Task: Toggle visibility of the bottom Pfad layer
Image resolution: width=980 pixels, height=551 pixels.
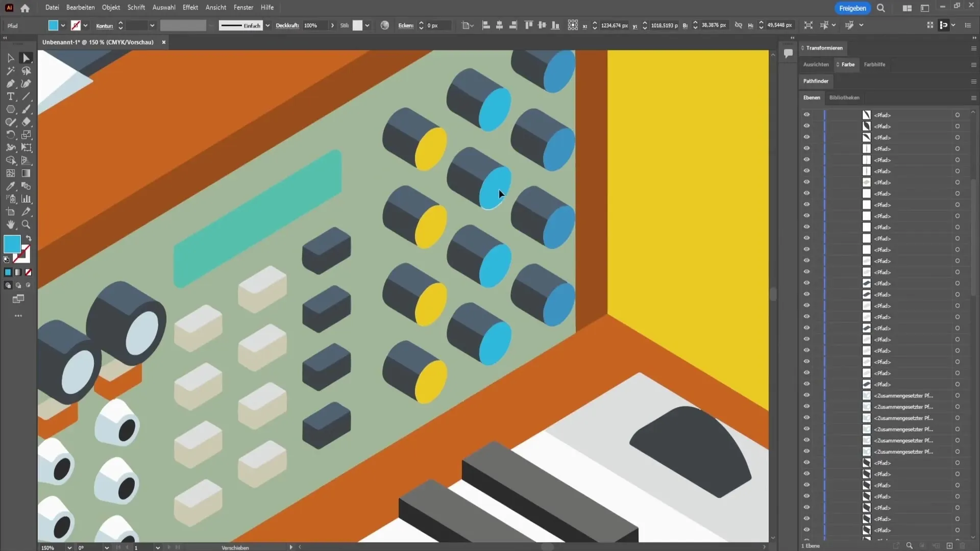Action: point(806,530)
